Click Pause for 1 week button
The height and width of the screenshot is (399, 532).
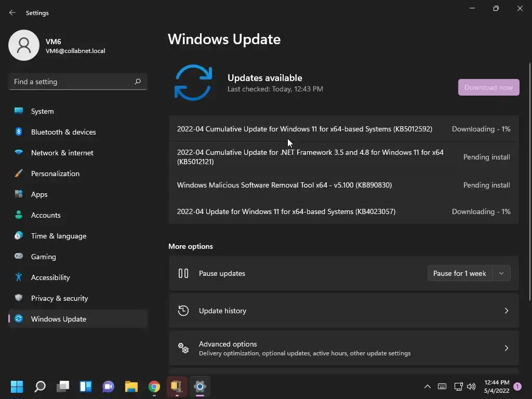coord(459,273)
